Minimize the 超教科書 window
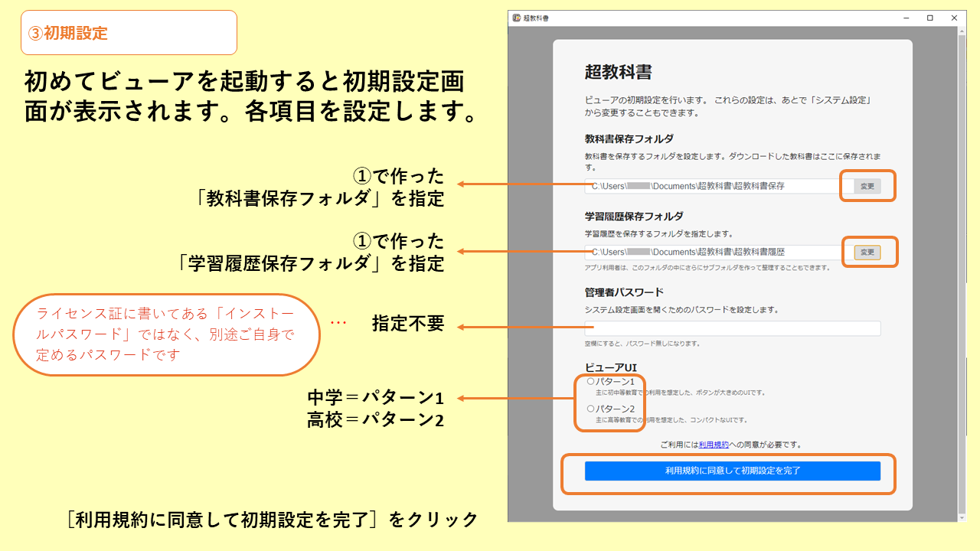Screen dimensions: 980x551 (907, 18)
